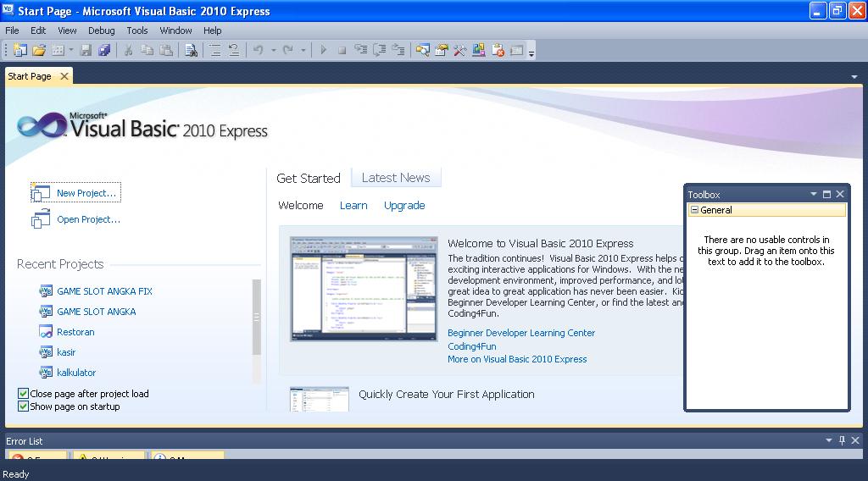The width and height of the screenshot is (868, 481).
Task: Open Solution Explorer from the toolbar
Action: tap(423, 50)
